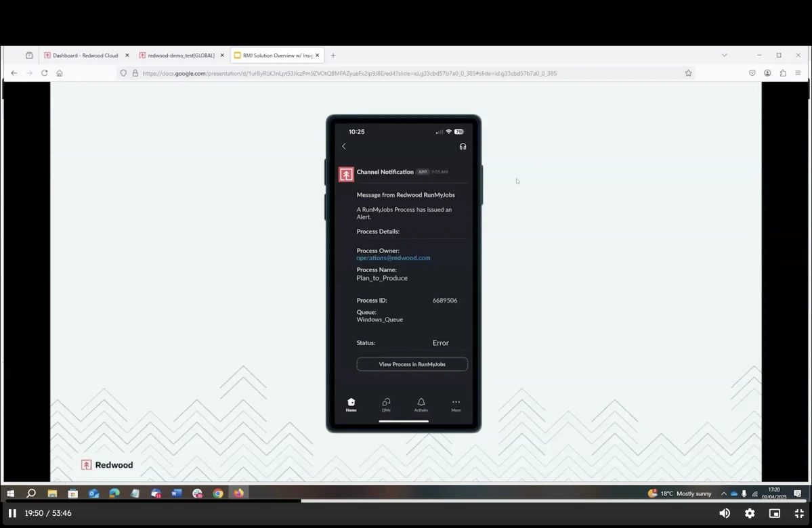The image size is (812, 528).
Task: Exit fullscreen video mode
Action: point(799,513)
